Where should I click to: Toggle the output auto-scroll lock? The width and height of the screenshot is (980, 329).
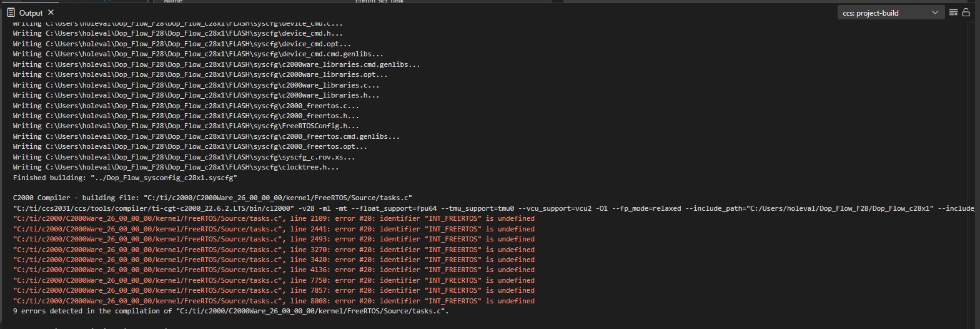[x=966, y=13]
